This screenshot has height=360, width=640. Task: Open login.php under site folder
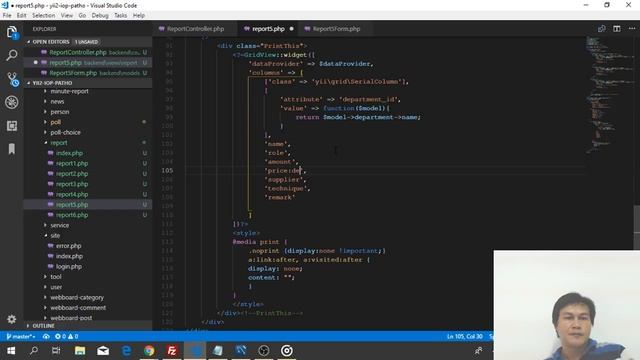pos(69,267)
